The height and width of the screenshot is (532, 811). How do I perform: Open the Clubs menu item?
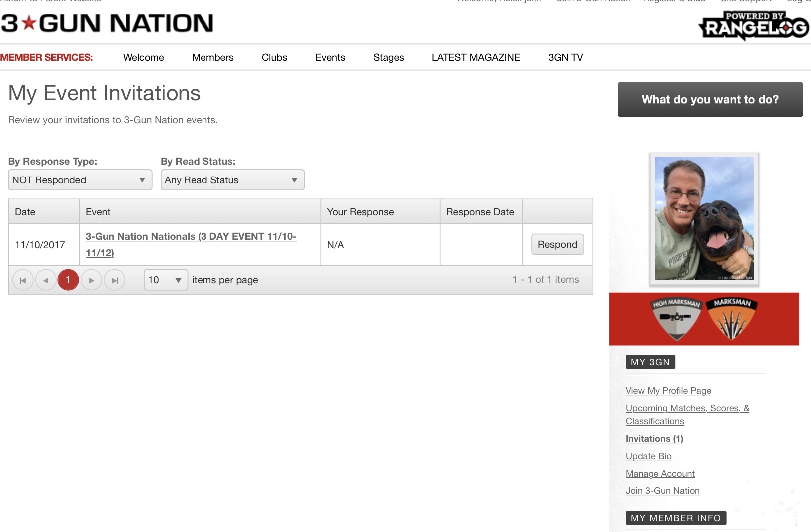pyautogui.click(x=275, y=57)
